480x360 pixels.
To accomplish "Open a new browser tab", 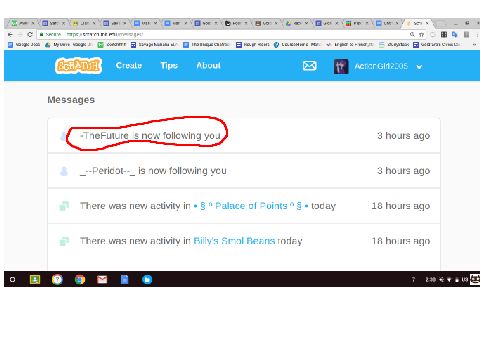I will [441, 23].
